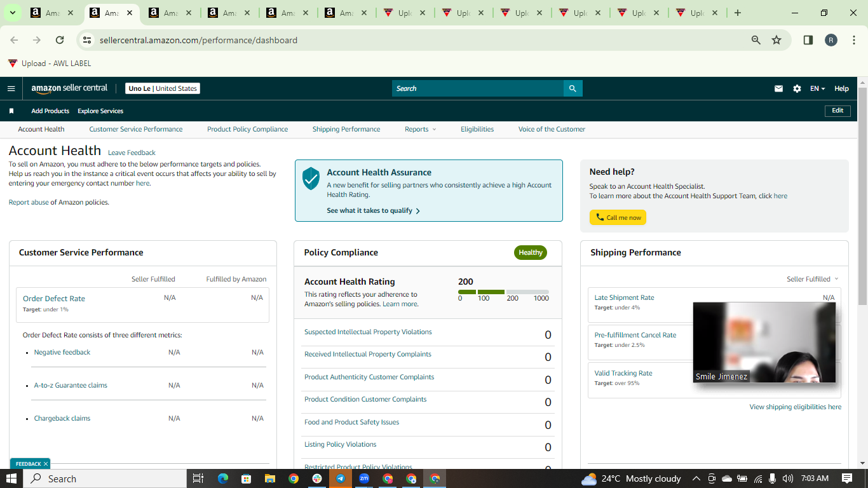This screenshot has height=488, width=868.
Task: Click the Call me now button
Action: 618,217
